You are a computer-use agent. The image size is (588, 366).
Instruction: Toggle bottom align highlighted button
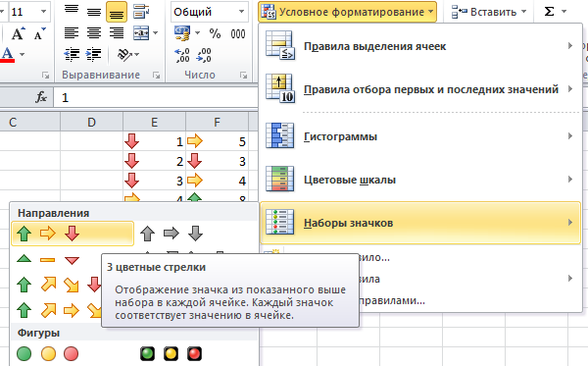click(117, 12)
